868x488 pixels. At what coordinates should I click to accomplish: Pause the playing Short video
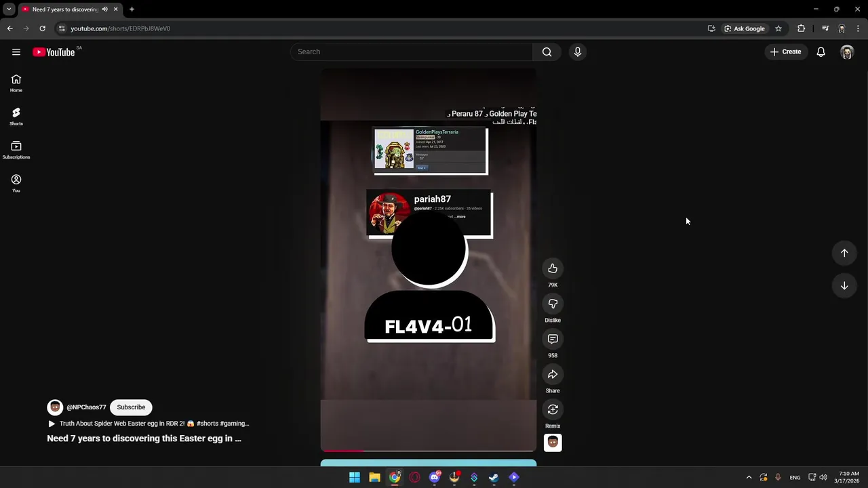[x=428, y=260]
